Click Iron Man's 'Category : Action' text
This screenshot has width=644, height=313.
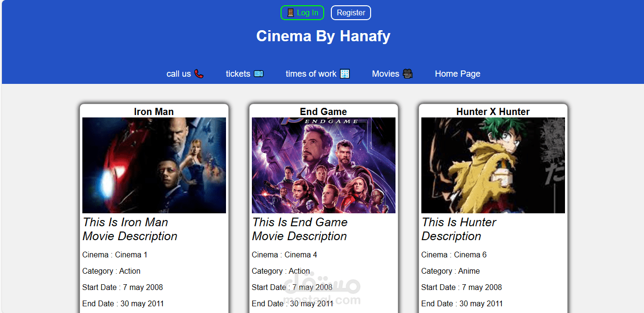point(112,271)
